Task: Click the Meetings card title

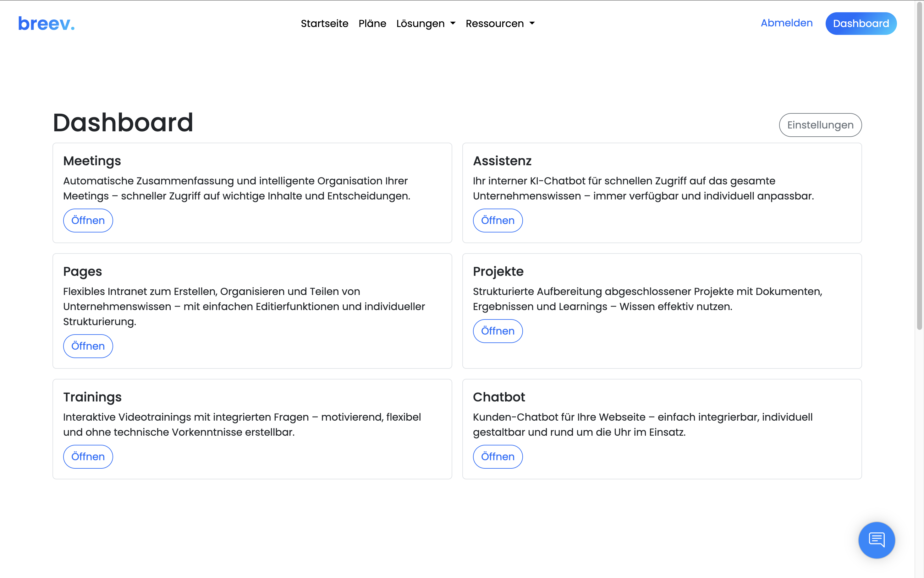Action: click(92, 161)
